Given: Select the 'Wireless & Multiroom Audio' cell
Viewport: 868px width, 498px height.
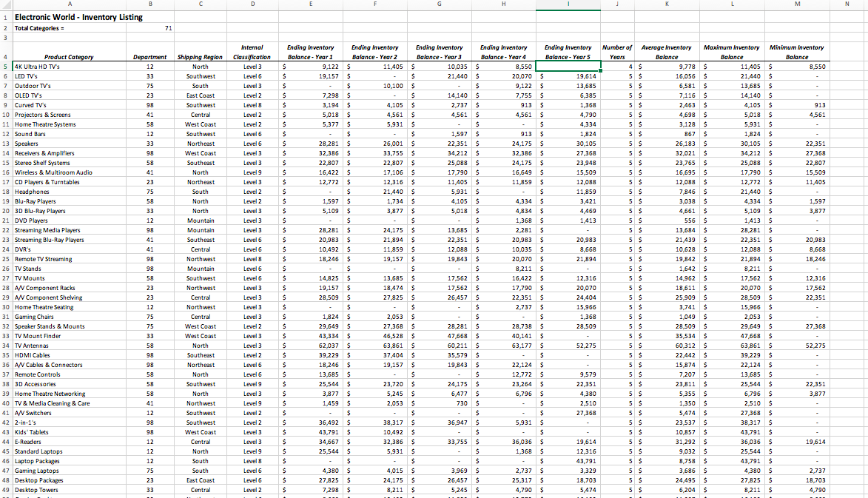Looking at the screenshot, I should coord(70,172).
